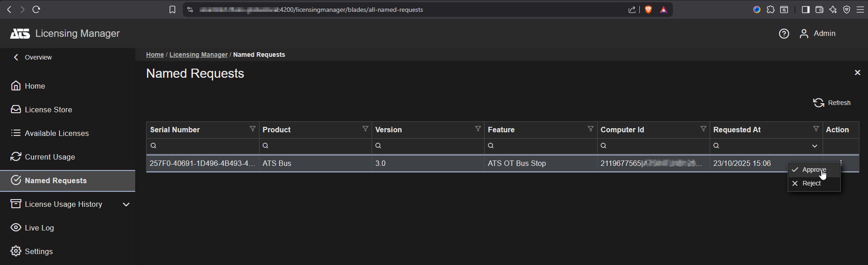Navigate to Live Log page
Viewport: 868px width, 265px height.
39,228
